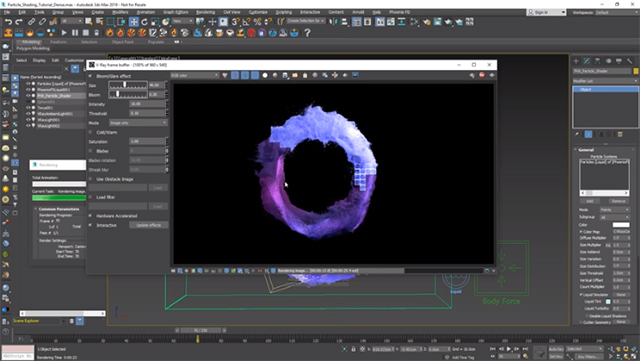Image resolution: width=640 pixels, height=361 pixels.
Task: Click the Size slider in Bloom/Glare panel
Action: [128, 85]
